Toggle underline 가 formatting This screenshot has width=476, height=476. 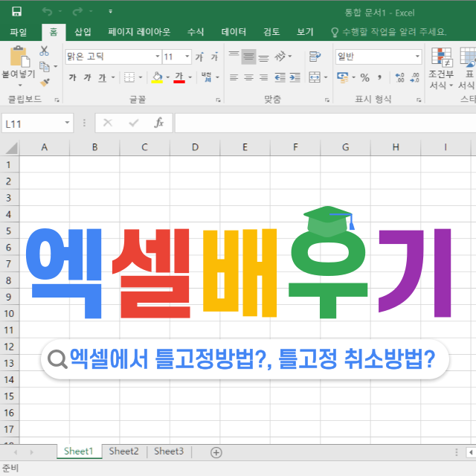103,77
